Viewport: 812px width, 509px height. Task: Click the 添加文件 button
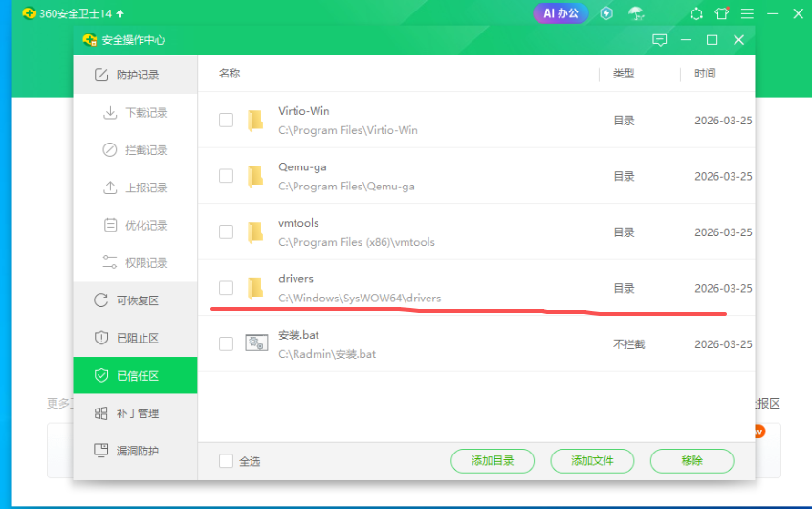tap(592, 461)
